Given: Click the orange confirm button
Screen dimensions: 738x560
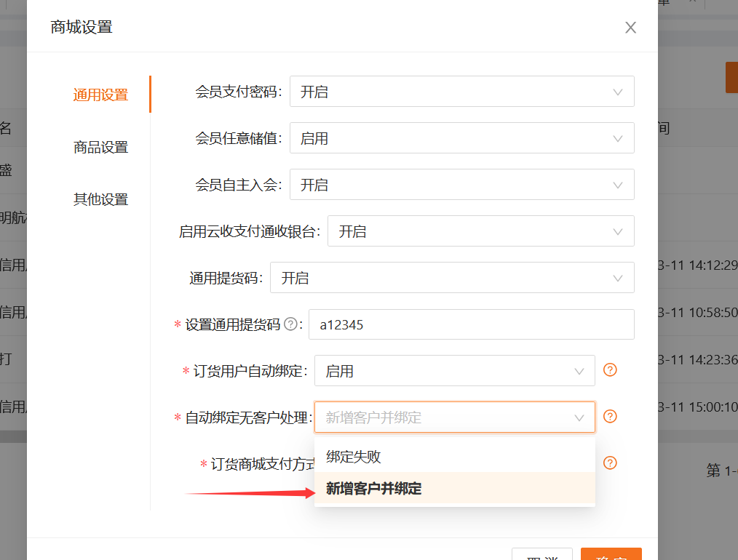Looking at the screenshot, I should pos(611,554).
